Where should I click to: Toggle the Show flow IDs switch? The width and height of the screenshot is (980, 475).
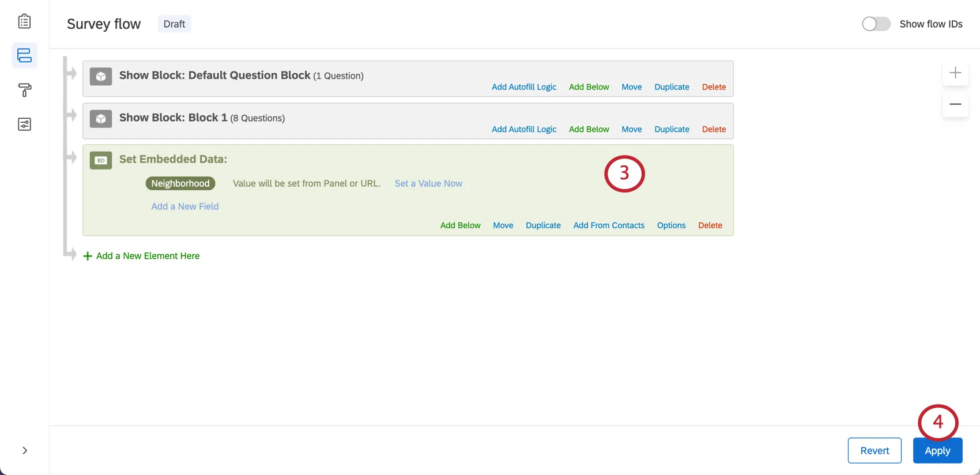[x=876, y=24]
